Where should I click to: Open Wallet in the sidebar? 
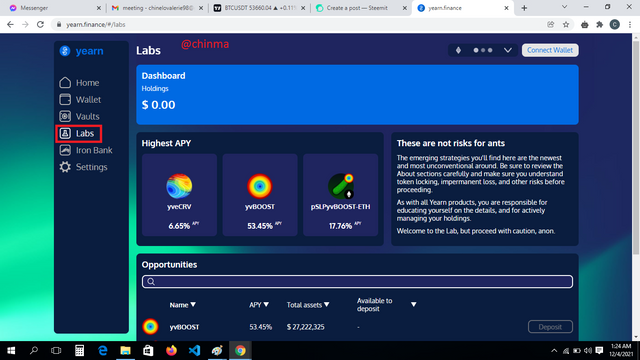tap(80, 100)
